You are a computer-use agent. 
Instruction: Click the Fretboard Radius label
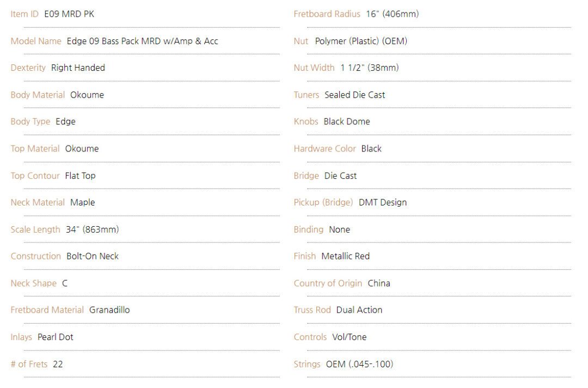[327, 14]
